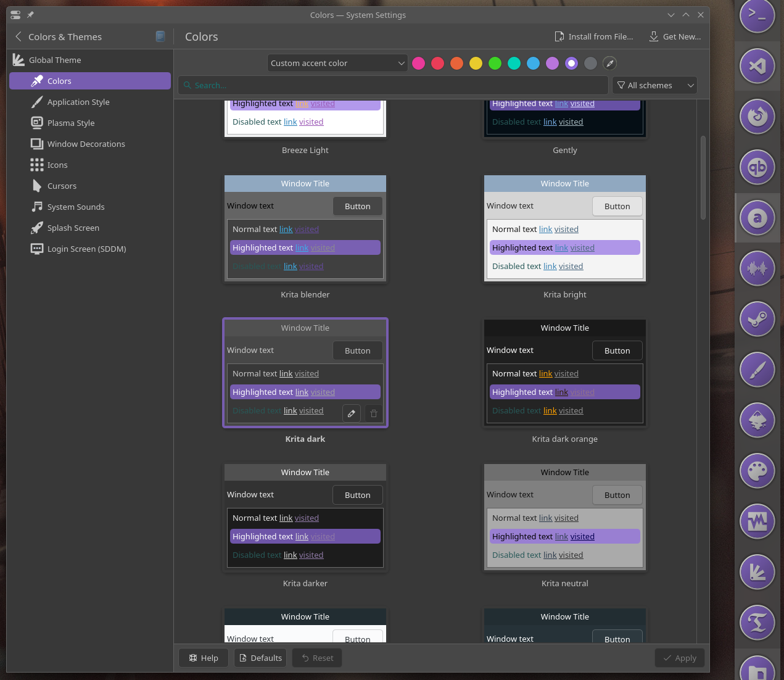784x680 pixels.
Task: Edit the Krita dark scheme with the pencil icon
Action: 351,413
